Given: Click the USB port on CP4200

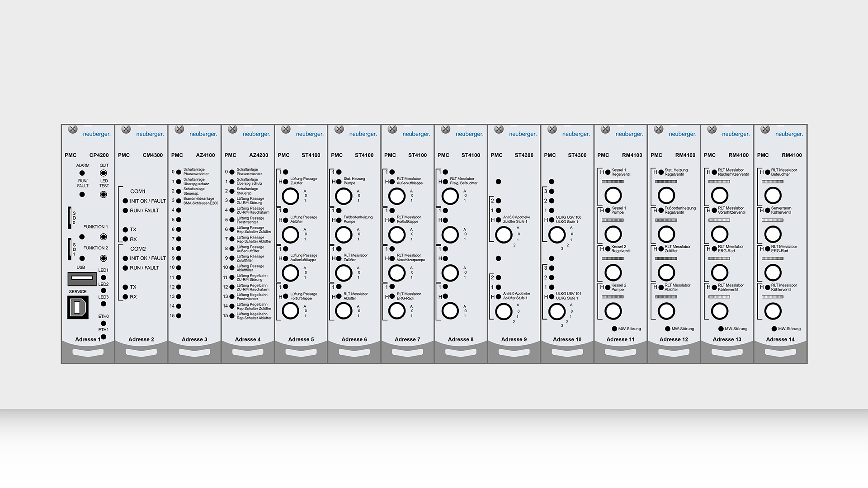Looking at the screenshot, I should [82, 279].
